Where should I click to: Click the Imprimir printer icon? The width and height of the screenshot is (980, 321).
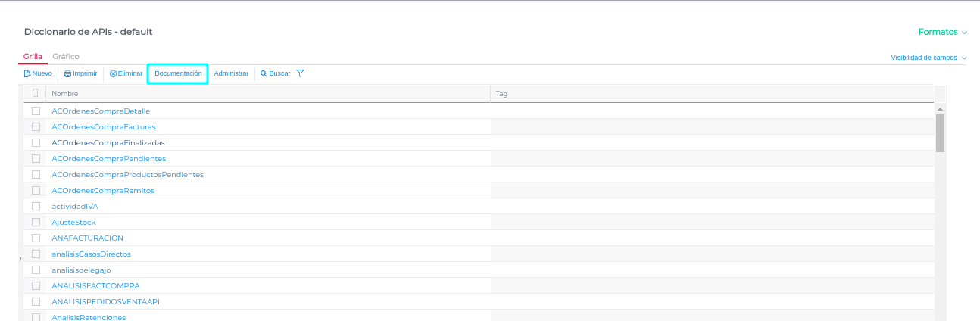click(x=67, y=74)
